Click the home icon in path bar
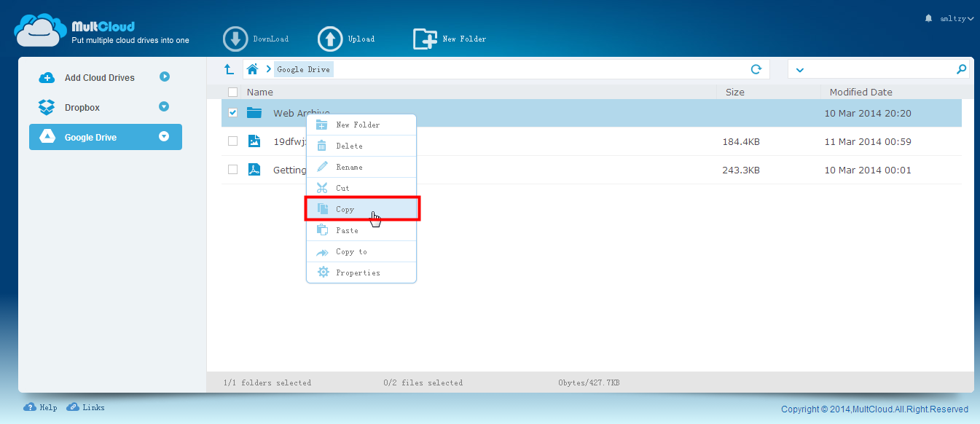This screenshot has width=980, height=424. pyautogui.click(x=252, y=69)
